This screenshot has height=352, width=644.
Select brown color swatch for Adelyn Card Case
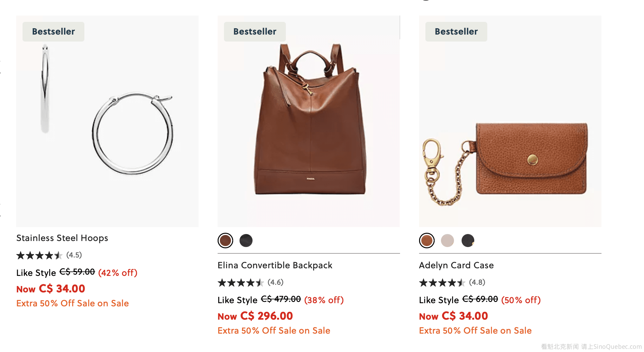coord(427,240)
